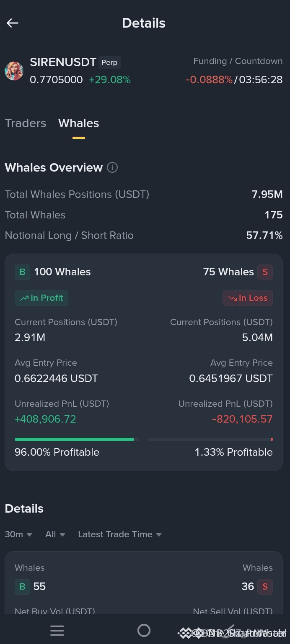Tap the Perp label tag
Screen dimensions: 290x644
pos(109,63)
